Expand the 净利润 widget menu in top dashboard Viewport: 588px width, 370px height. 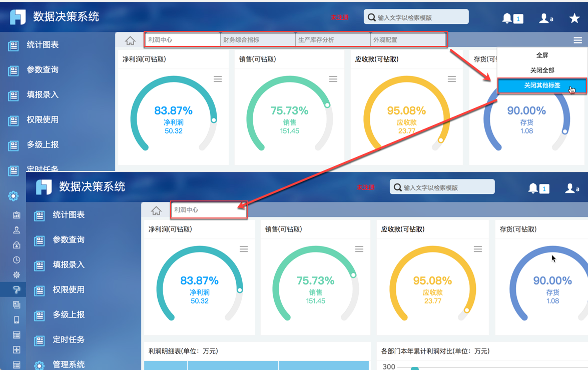[x=218, y=79]
